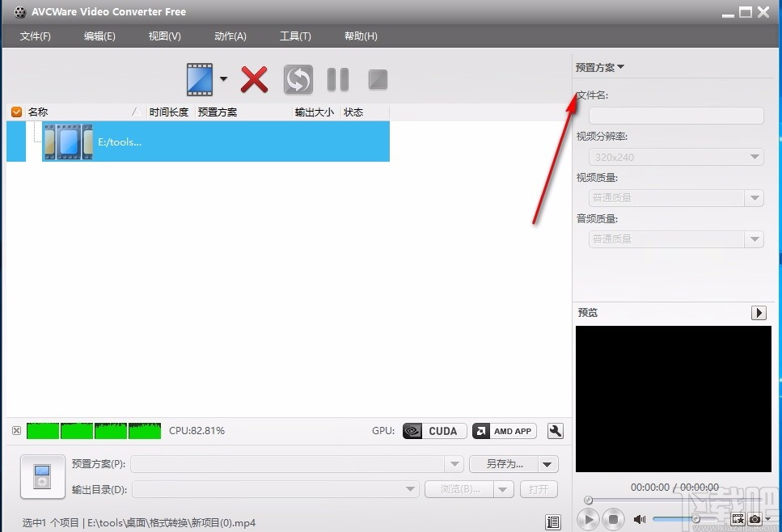
Task: Mute audio via the speaker icon
Action: click(640, 519)
